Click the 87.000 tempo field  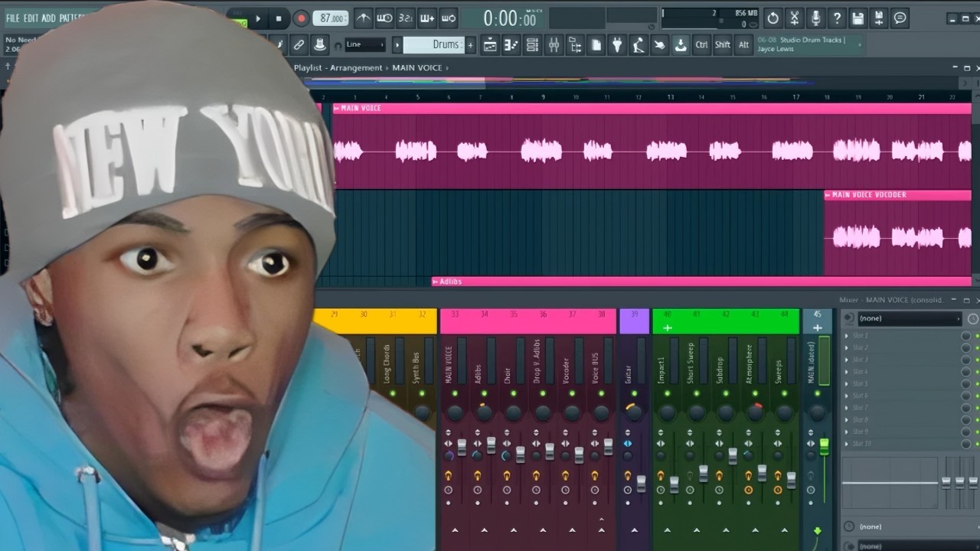[x=331, y=18]
